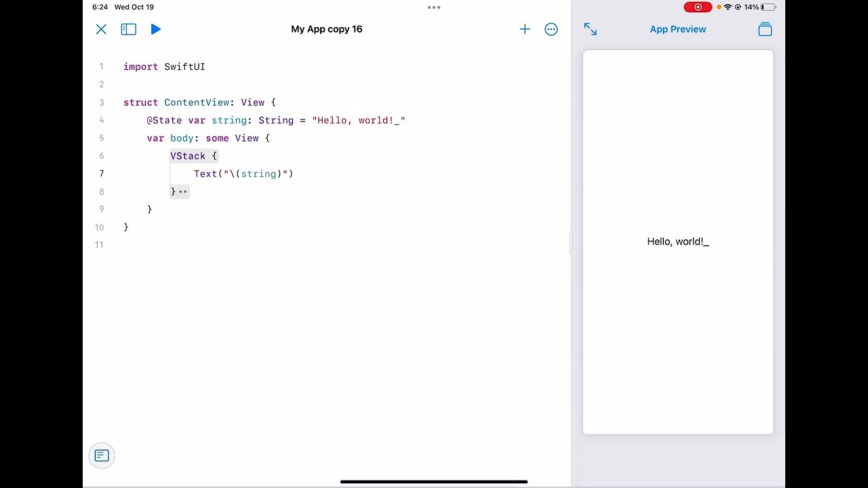This screenshot has width=868, height=488.
Task: Toggle the sidebar panel icon
Action: (x=129, y=29)
